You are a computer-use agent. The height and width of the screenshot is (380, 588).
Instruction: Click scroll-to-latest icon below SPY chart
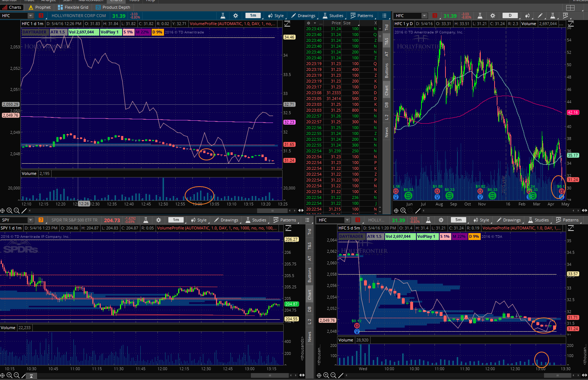pyautogui.click(x=31, y=376)
